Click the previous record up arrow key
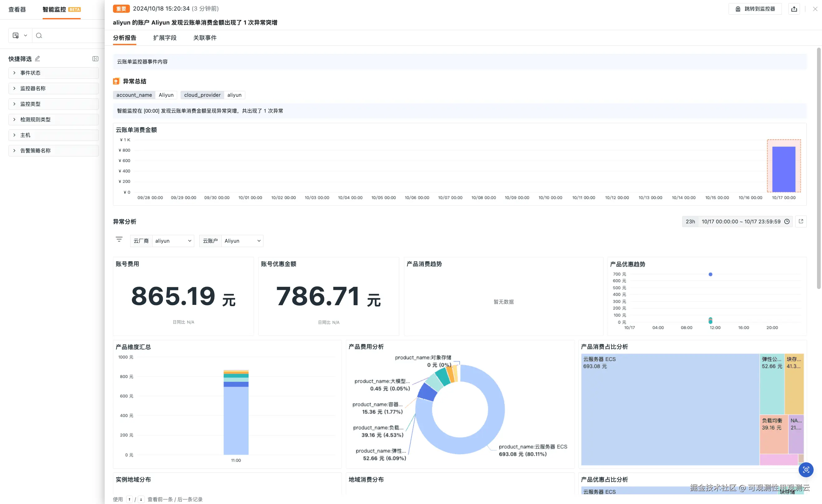822x504 pixels. pyautogui.click(x=130, y=499)
